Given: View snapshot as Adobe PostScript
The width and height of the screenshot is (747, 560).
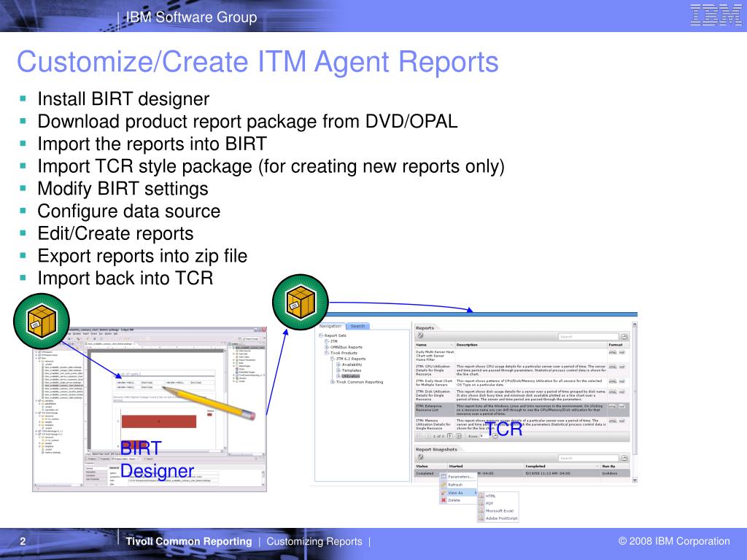Looking at the screenshot, I should (x=498, y=518).
